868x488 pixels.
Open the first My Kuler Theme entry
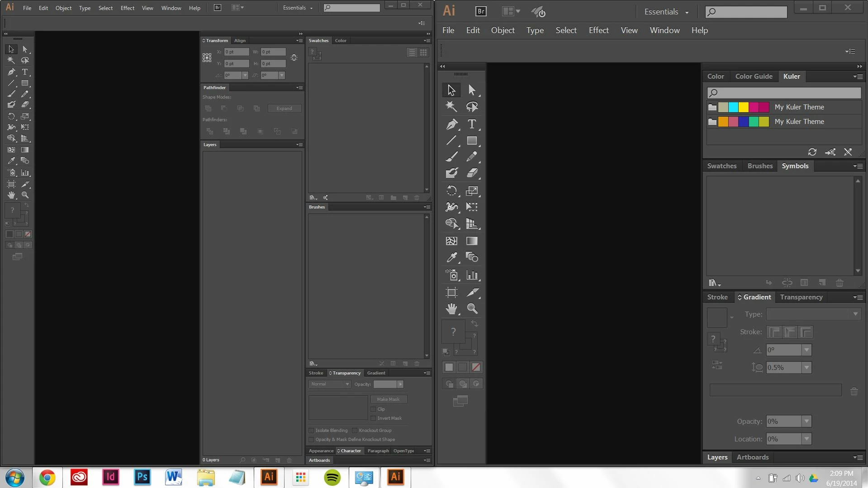pos(784,107)
